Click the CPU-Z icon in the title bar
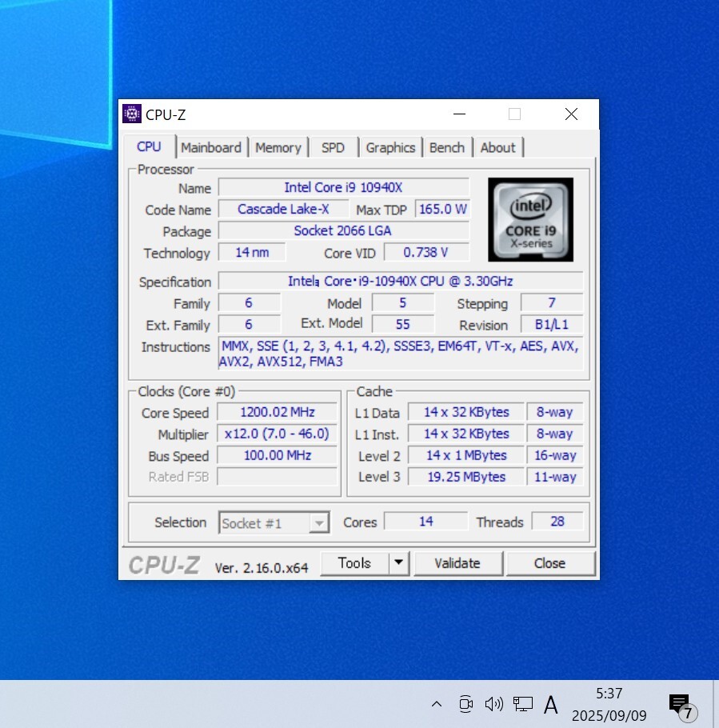The height and width of the screenshot is (728, 719). [x=131, y=114]
